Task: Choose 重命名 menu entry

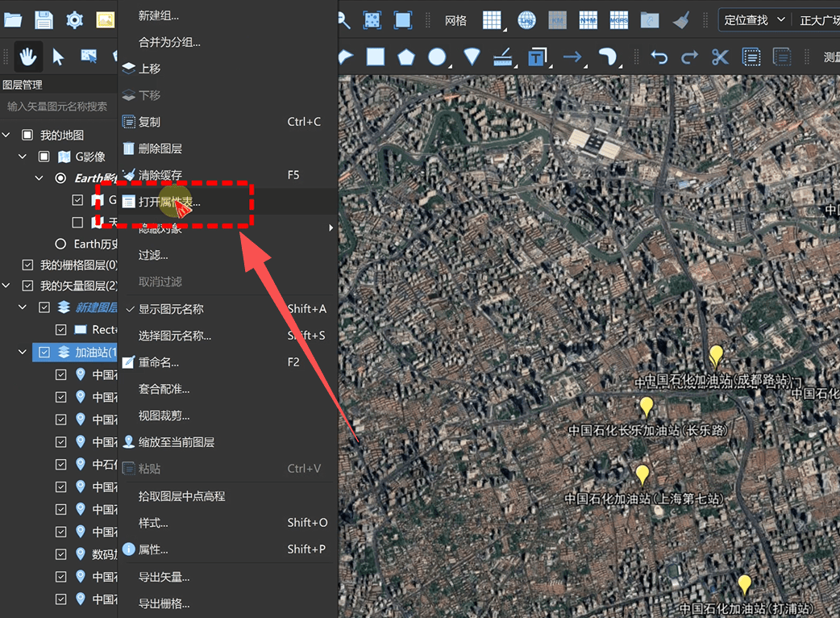Action: pyautogui.click(x=227, y=362)
